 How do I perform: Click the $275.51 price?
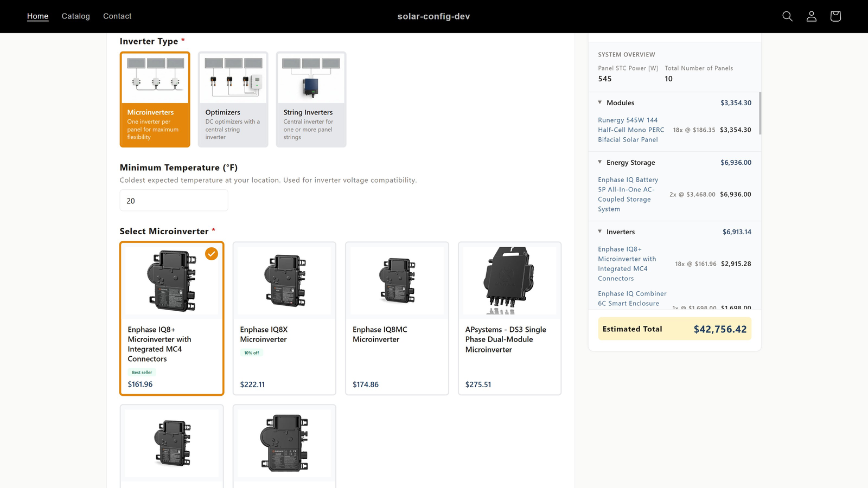click(x=478, y=384)
